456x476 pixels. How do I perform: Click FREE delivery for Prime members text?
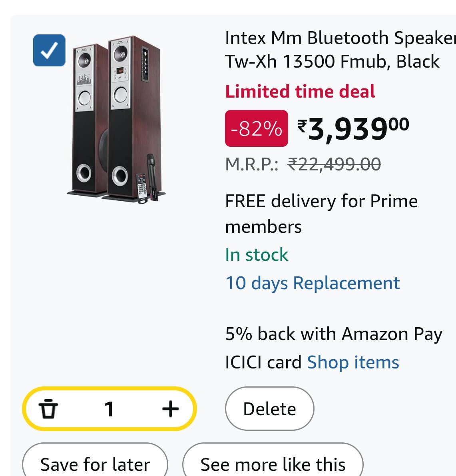(321, 214)
